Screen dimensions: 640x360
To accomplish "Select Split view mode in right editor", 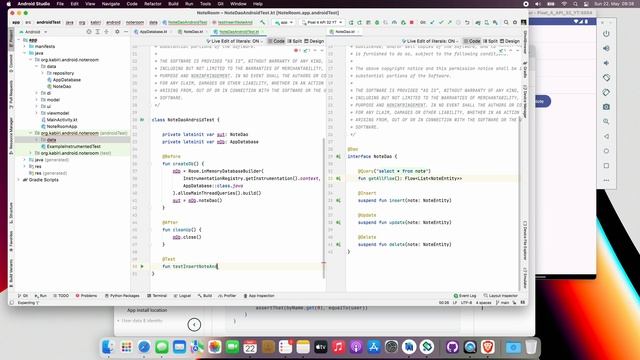I will (490, 41).
